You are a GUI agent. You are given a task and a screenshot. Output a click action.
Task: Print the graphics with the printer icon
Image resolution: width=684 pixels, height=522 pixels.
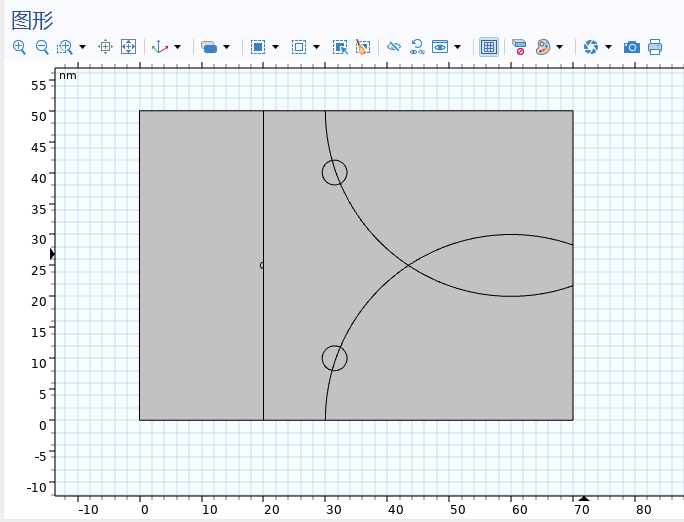pyautogui.click(x=655, y=47)
